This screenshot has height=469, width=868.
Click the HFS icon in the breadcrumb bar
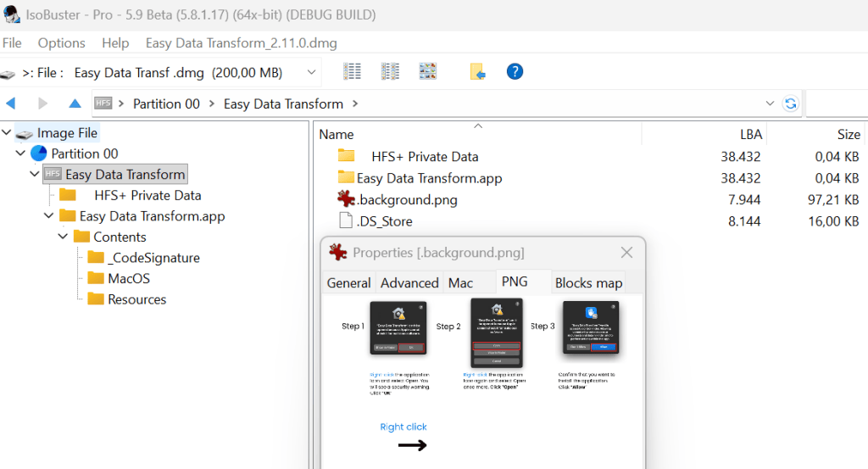pos(103,103)
